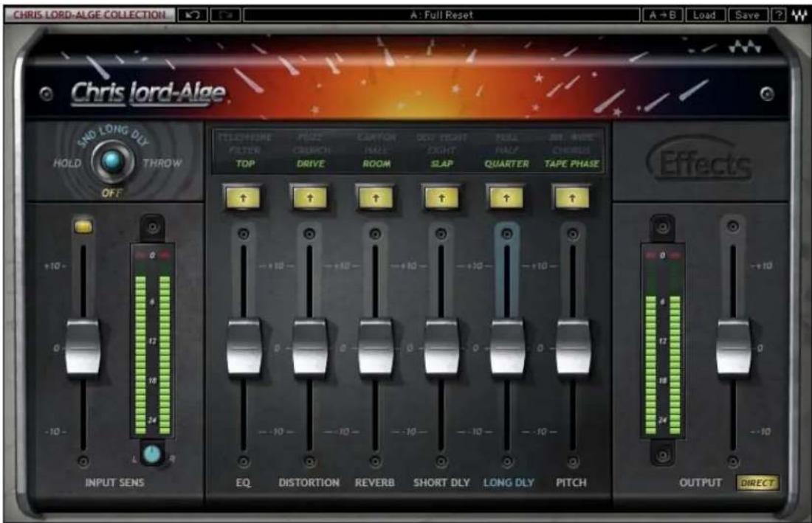
Task: Toggle Short Dly mode yellow arrow button
Action: pyautogui.click(x=441, y=198)
